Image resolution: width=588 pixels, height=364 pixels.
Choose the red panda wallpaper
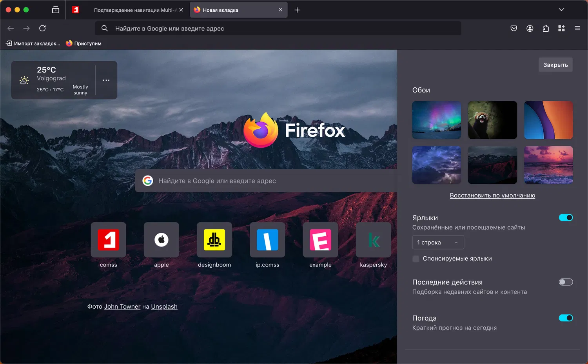pyautogui.click(x=492, y=120)
